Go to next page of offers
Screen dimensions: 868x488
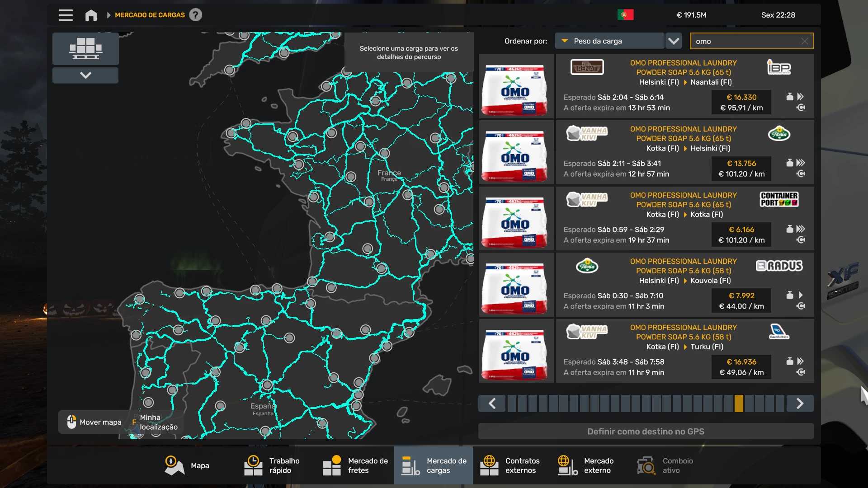[800, 404]
